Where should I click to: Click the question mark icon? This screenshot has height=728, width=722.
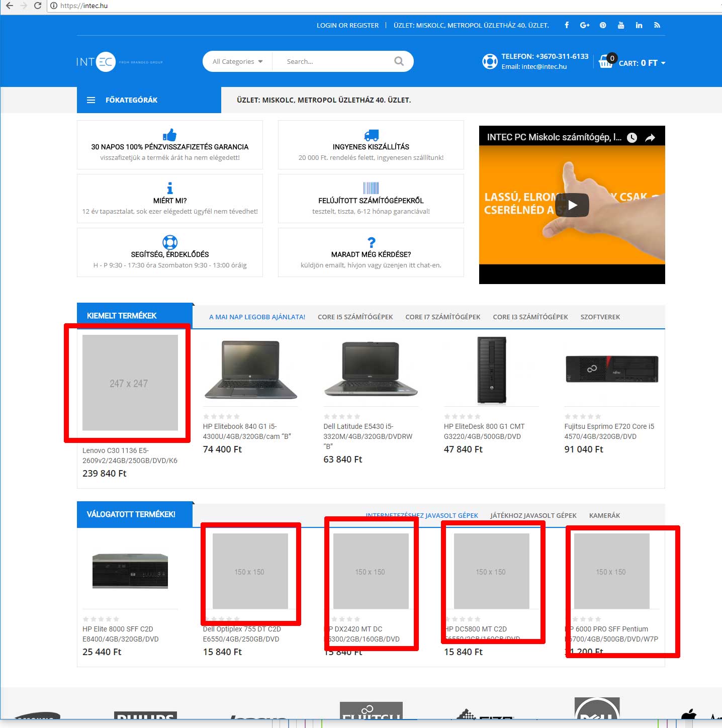[371, 242]
